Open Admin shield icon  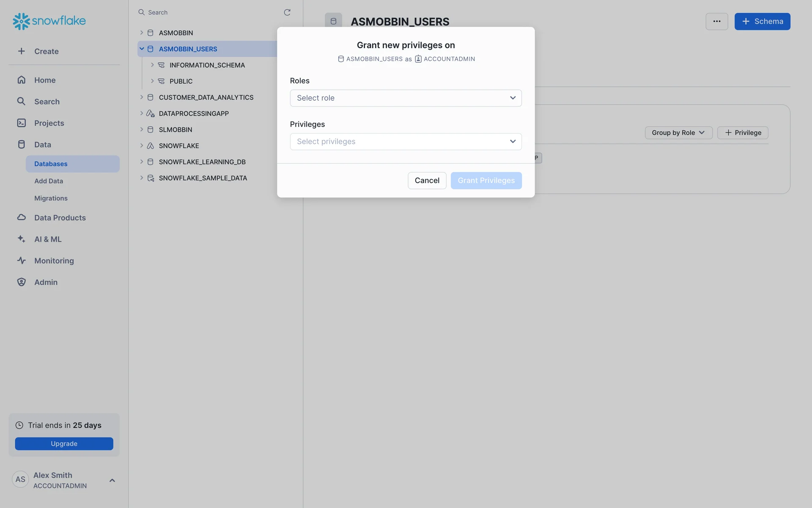tap(21, 282)
